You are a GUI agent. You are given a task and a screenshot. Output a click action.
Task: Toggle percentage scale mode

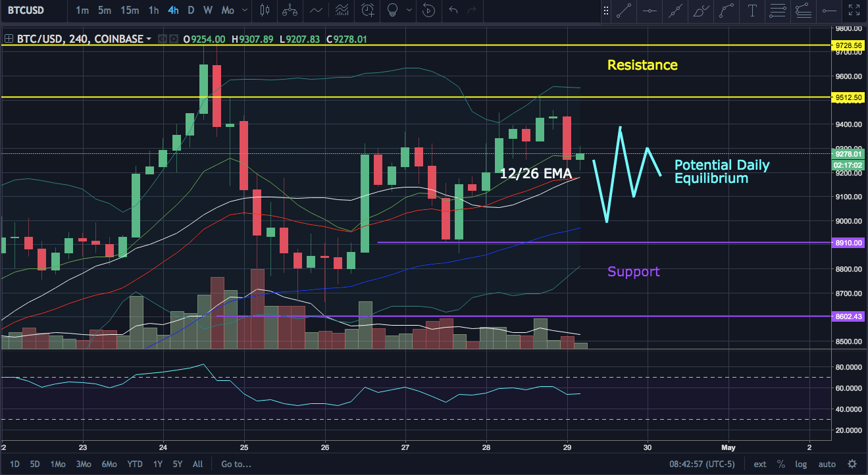coord(781,464)
